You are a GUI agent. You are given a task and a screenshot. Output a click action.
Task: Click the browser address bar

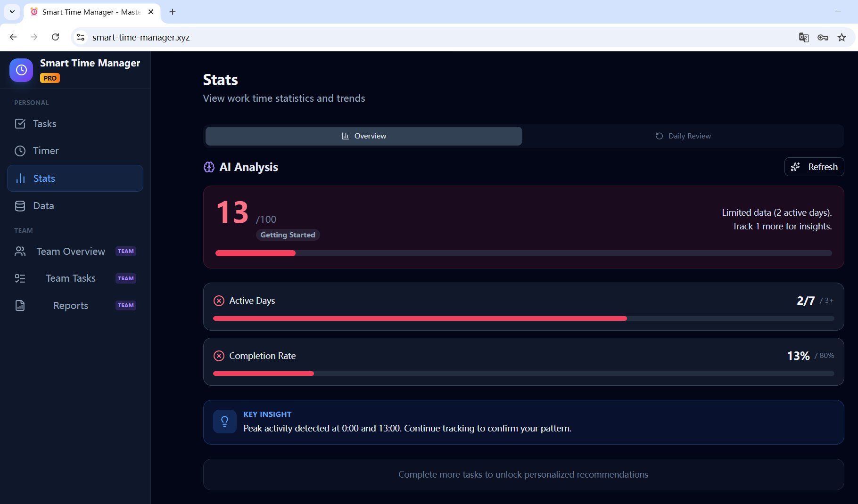(x=330, y=37)
